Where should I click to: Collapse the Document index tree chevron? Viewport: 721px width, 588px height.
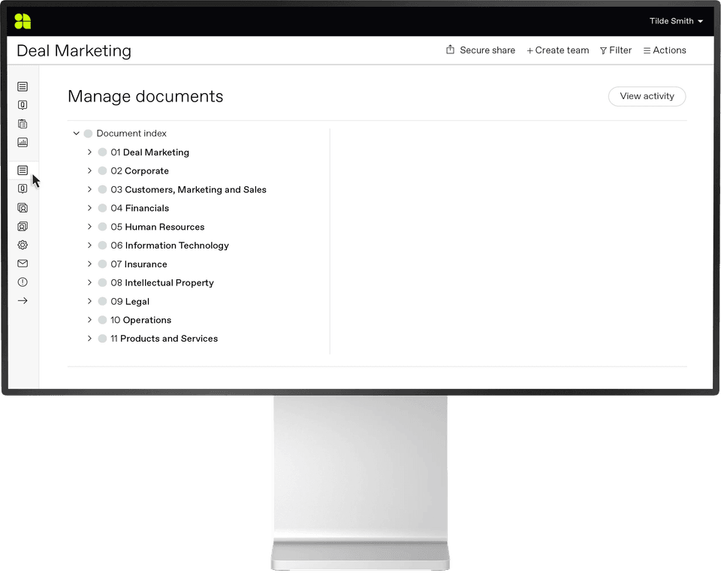pos(76,134)
